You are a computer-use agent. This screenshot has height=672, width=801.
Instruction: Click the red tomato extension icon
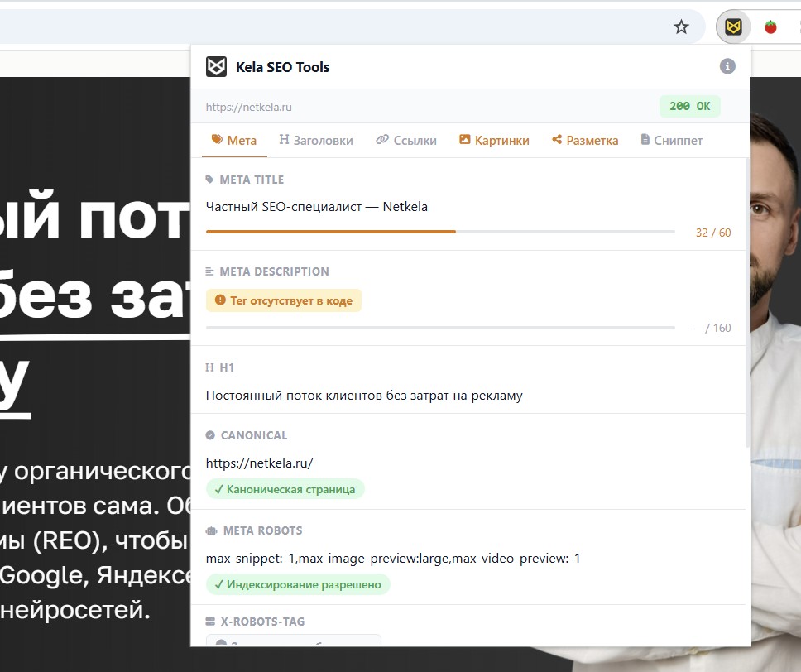click(770, 26)
